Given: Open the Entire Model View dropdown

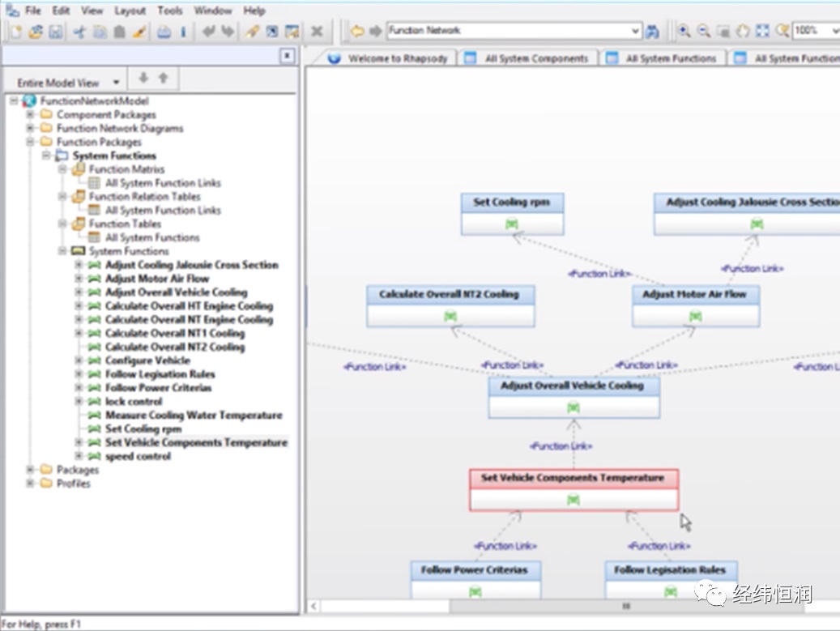Looking at the screenshot, I should tap(116, 83).
